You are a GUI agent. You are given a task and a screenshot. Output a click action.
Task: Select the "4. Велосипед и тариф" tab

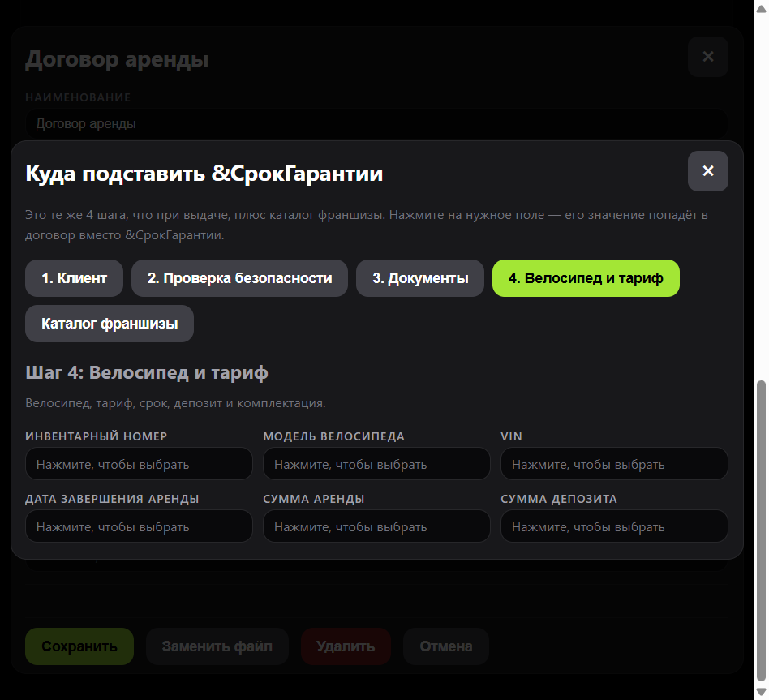[586, 278]
